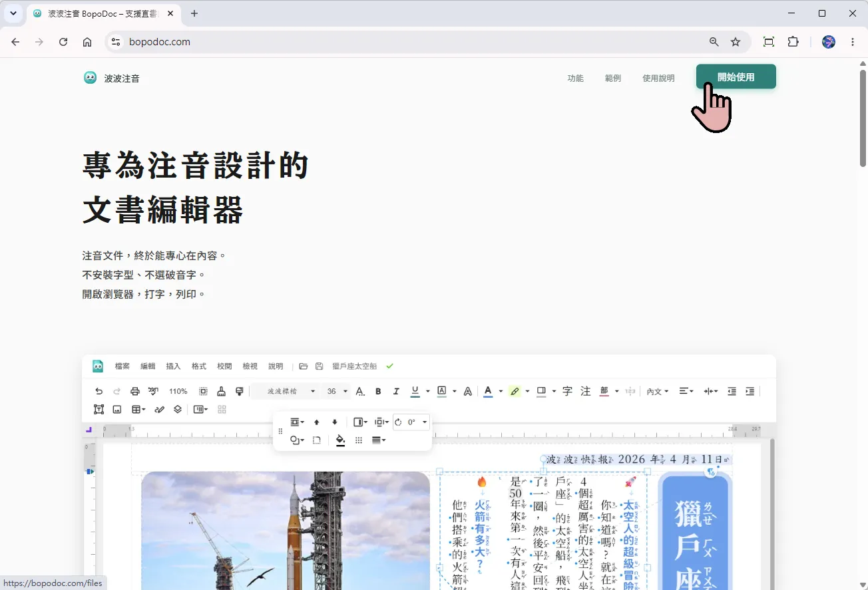This screenshot has width=868, height=590.
Task: Open the 檔案 menu
Action: pos(122,366)
